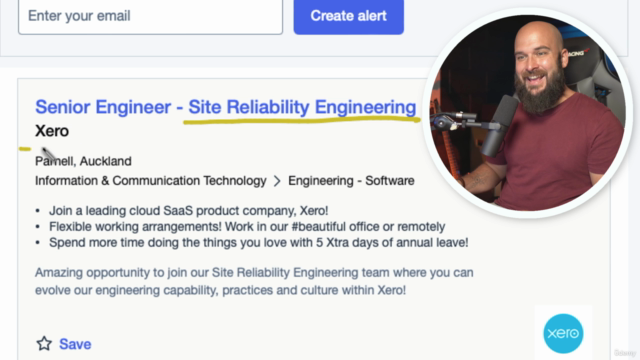This screenshot has width=640, height=360.
Task: Open Senior Engineer - Site Reliability Engineering listing
Action: 226,107
